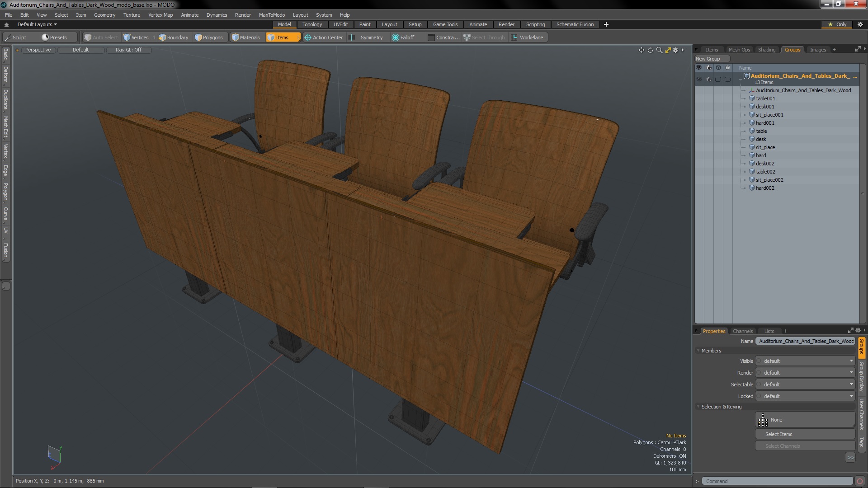Viewport: 868px width, 488px height.
Task: Open the Geometry menu
Action: point(104,15)
